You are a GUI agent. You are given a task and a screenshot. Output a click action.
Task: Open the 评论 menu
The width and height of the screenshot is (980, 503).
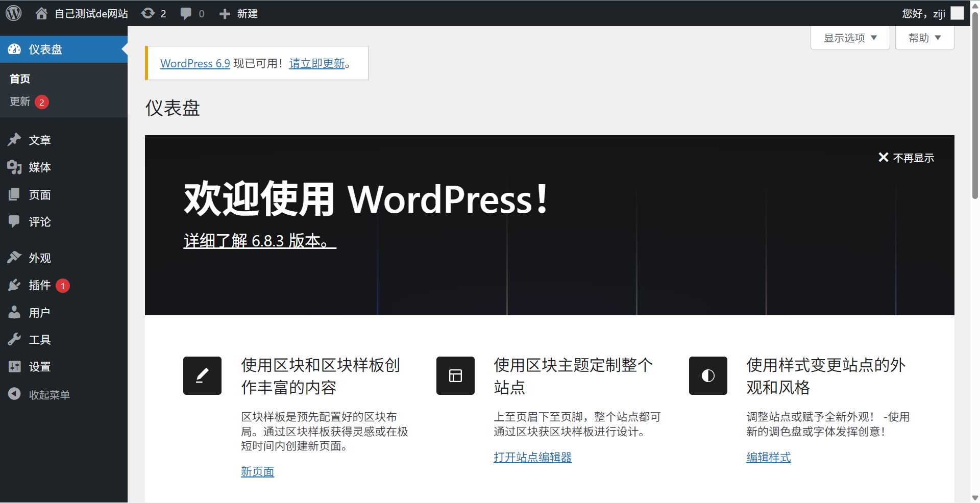64,221
